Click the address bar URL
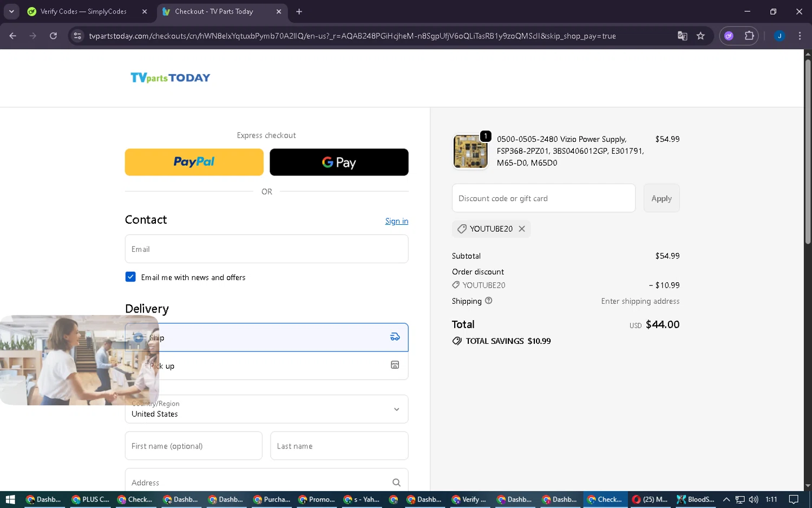The image size is (812, 508). coord(352,36)
